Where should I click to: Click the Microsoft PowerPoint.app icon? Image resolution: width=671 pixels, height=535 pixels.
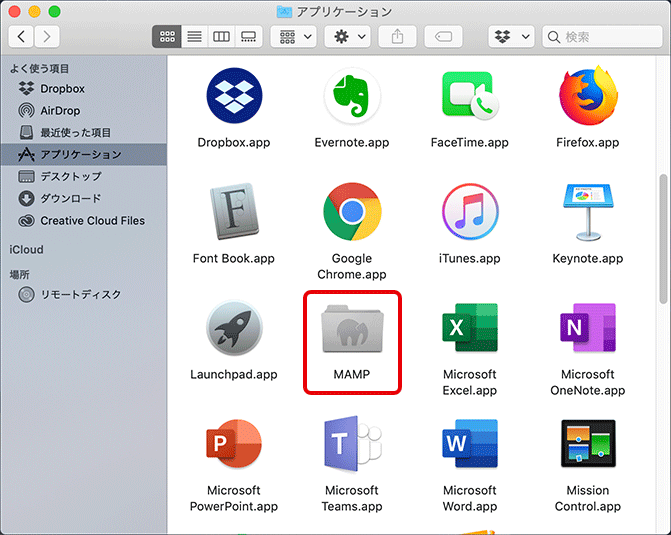pos(234,443)
